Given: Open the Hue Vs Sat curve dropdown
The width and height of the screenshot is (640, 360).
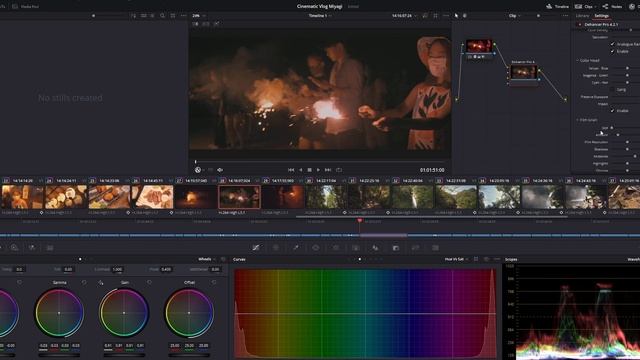Looking at the screenshot, I should click(x=456, y=259).
